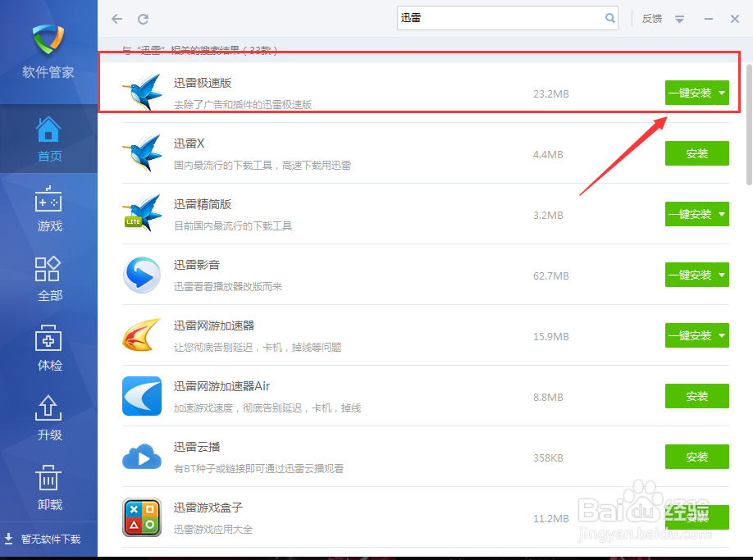Open 迅雷X title text
753x560 pixels.
[189, 143]
